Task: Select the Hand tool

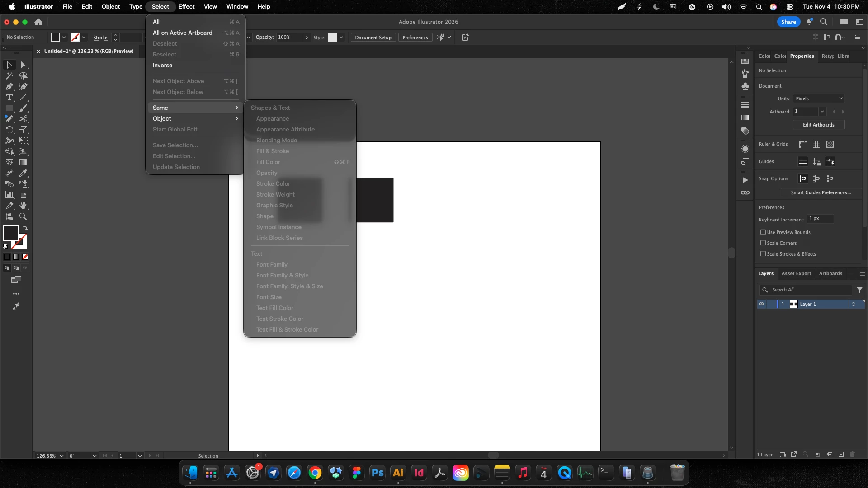Action: 23,206
